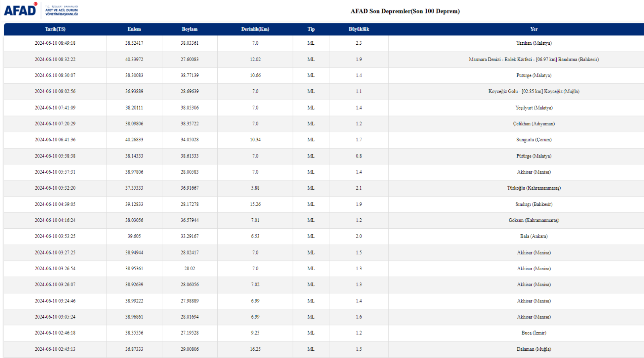Select date 2024-06-10 08:49:18

coord(55,43)
